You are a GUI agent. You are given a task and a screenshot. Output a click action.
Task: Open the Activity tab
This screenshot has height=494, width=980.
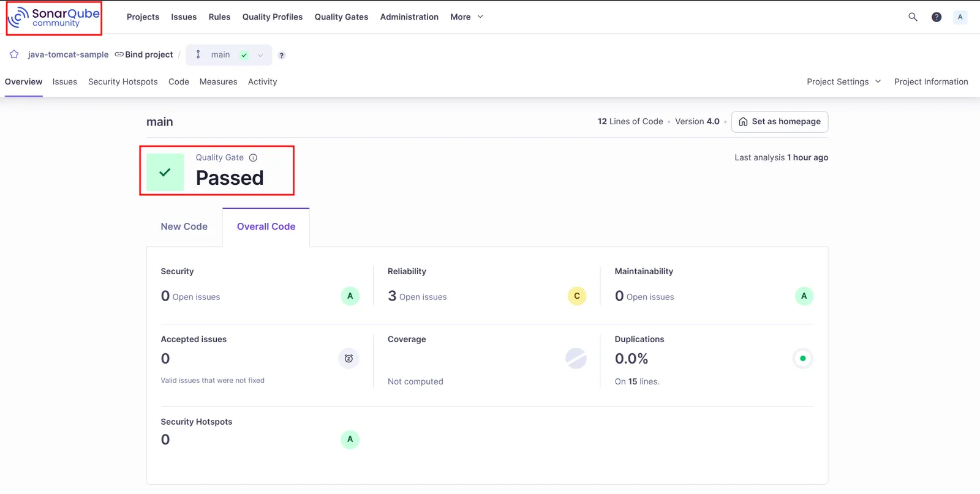click(x=262, y=82)
